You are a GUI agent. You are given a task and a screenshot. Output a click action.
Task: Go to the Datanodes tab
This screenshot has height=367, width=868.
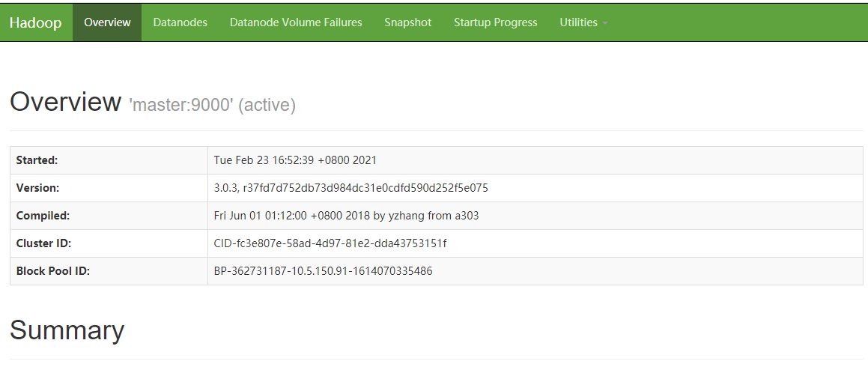180,22
